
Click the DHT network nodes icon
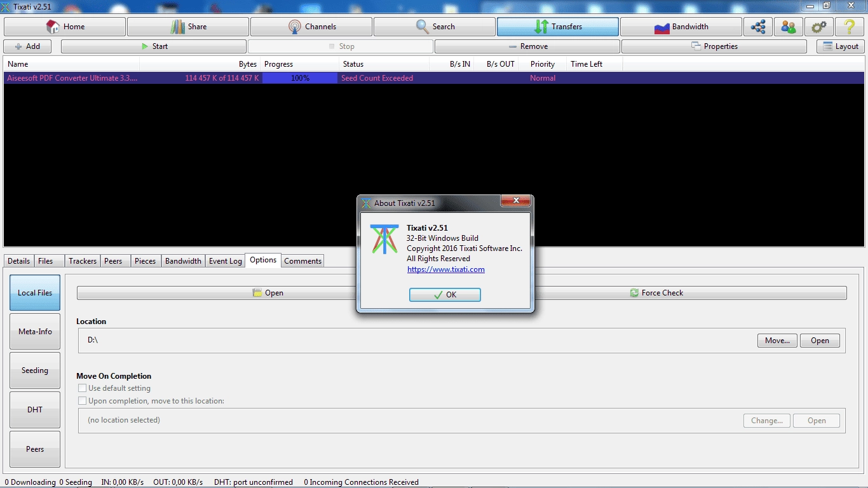coord(757,27)
